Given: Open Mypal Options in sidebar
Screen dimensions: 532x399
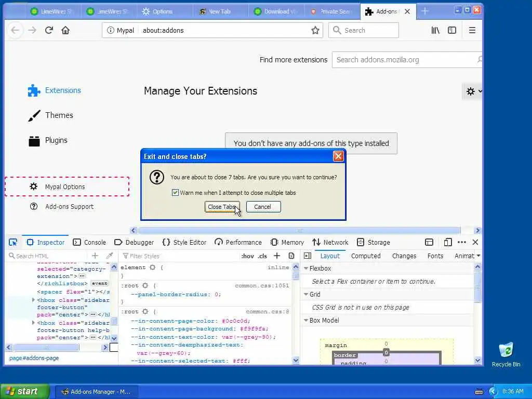Looking at the screenshot, I should [x=67, y=187].
